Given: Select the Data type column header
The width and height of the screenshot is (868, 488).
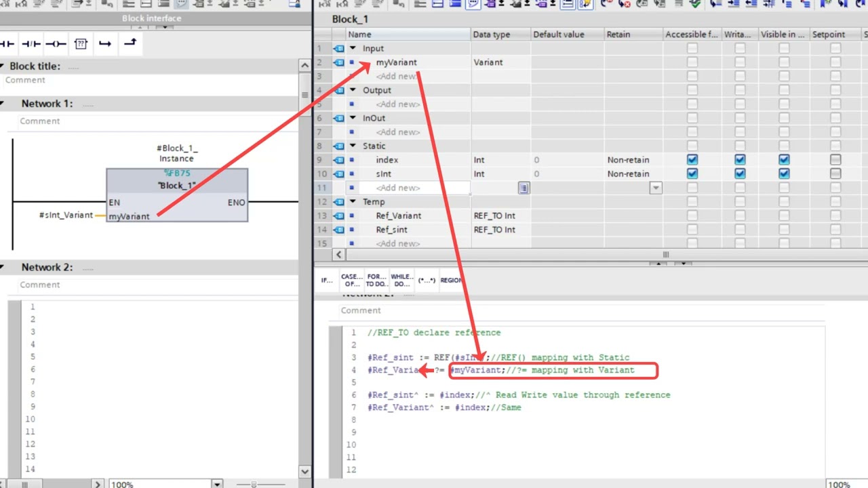Looking at the screenshot, I should tap(500, 34).
